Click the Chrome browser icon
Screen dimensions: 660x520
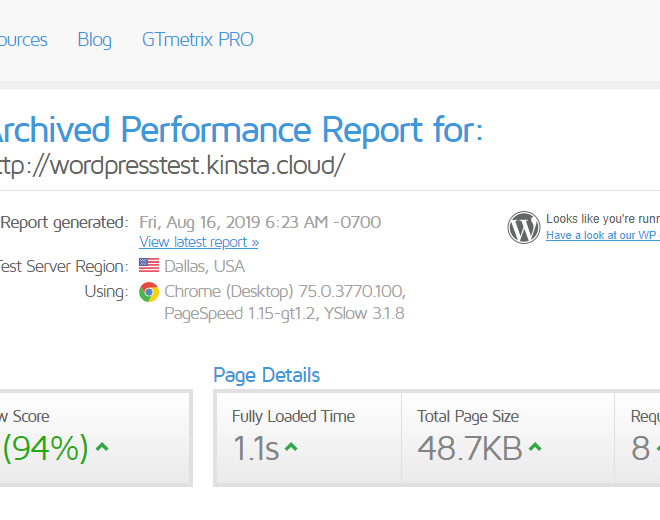[149, 292]
